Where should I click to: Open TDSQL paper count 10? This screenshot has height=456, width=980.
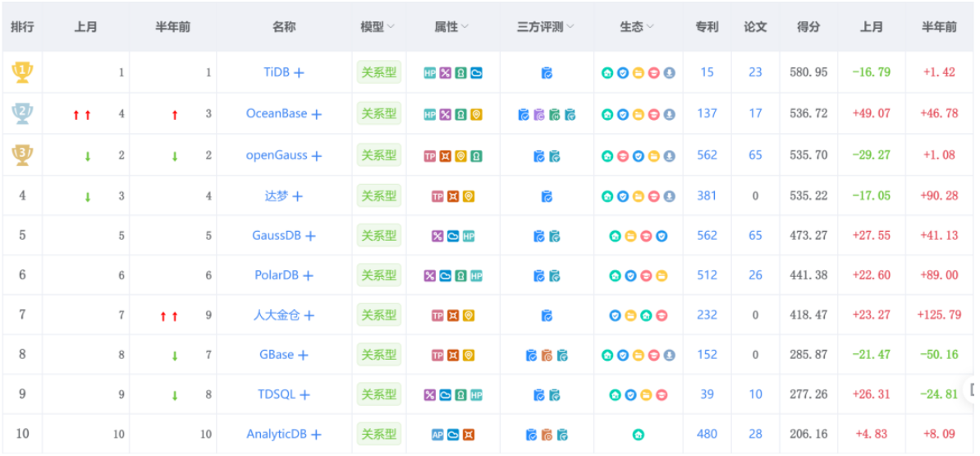coord(755,394)
